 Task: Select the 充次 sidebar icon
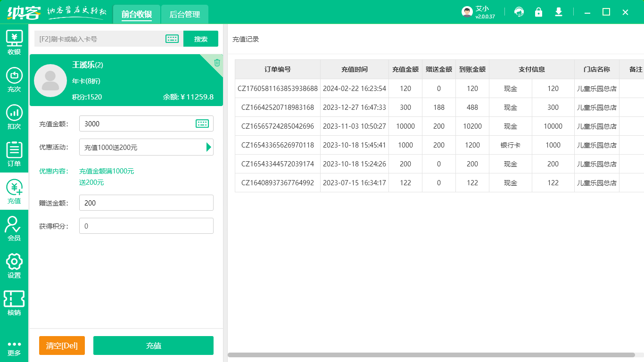(x=14, y=80)
